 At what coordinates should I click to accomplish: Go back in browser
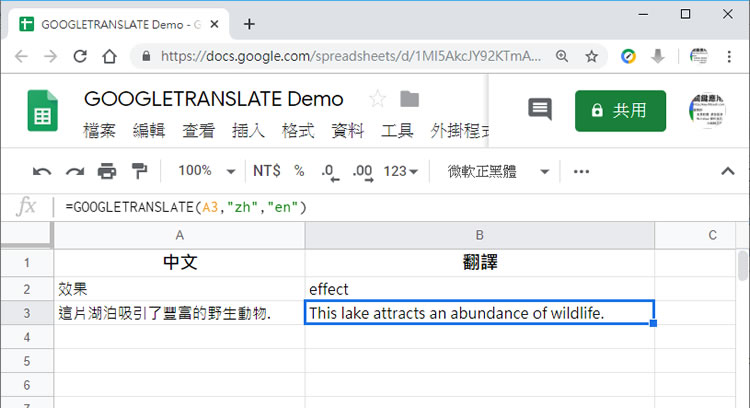21,56
